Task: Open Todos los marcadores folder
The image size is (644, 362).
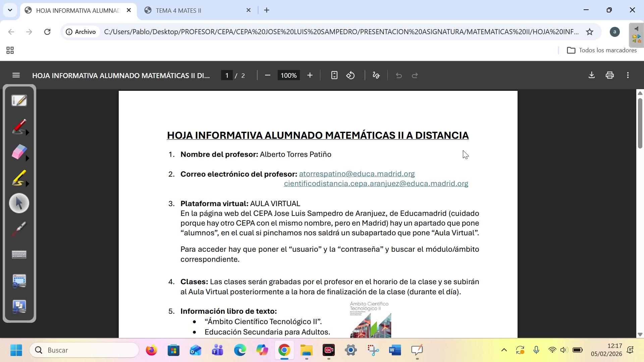Action: coord(602,50)
